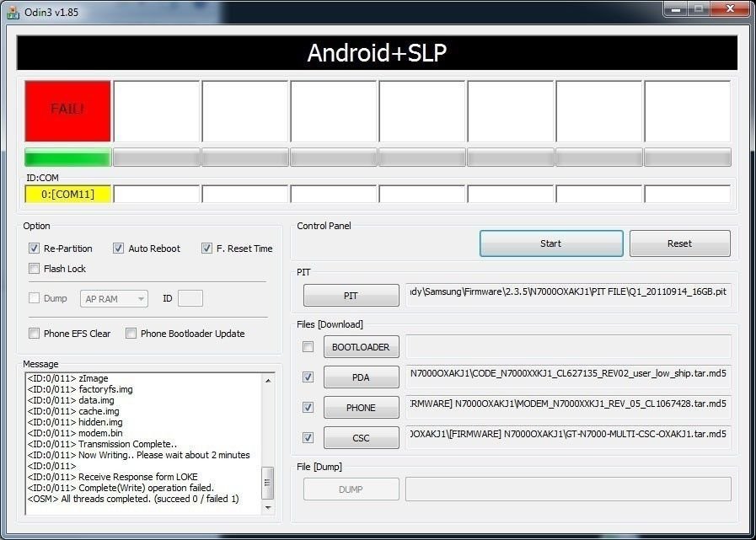This screenshot has width=756, height=540.
Task: Uncheck the checkbox next to PDA
Action: [x=308, y=377]
